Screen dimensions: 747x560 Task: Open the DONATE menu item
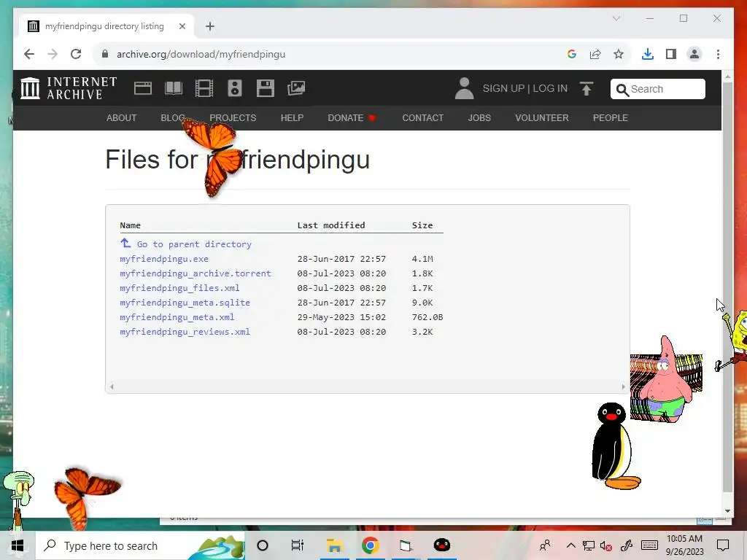(352, 117)
